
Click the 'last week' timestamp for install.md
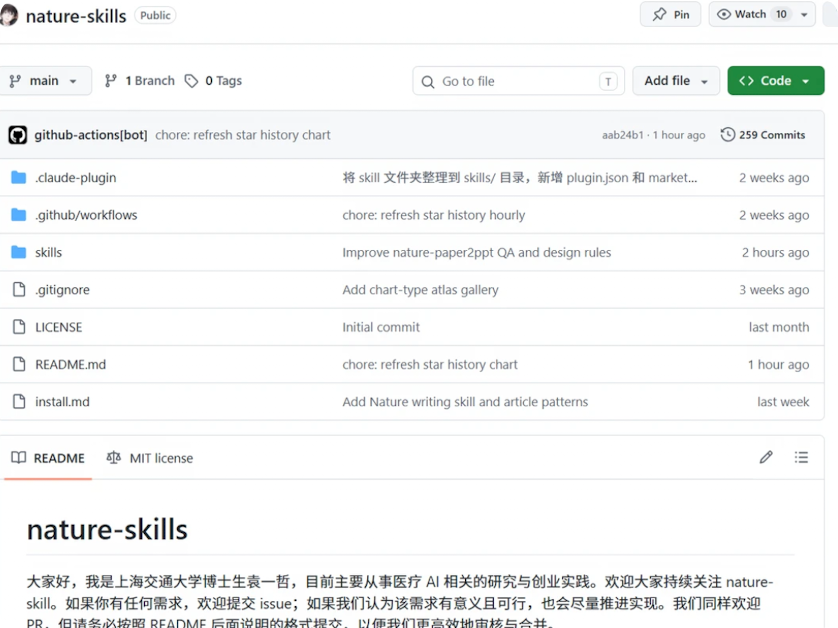783,402
